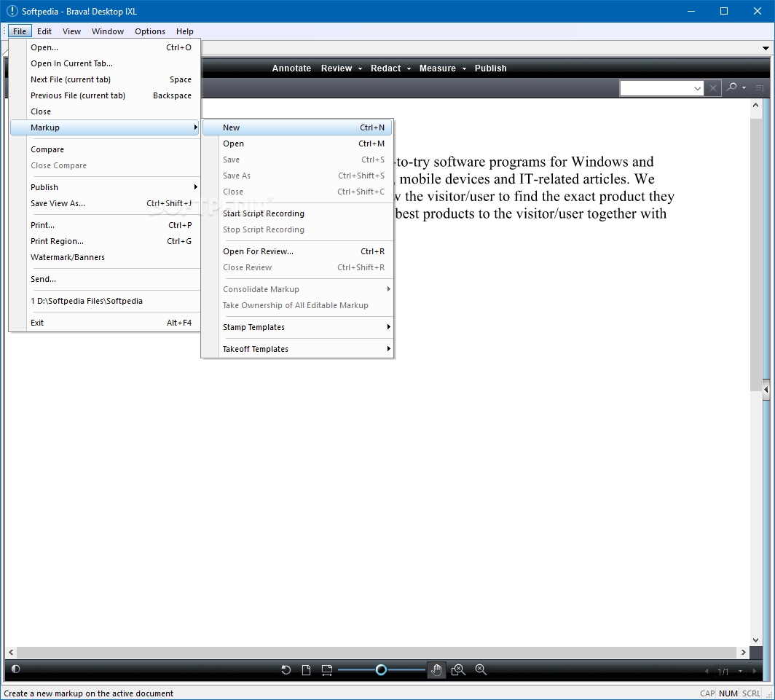Choose Open... from the File menu
Viewport: 775px width, 700px height.
(x=105, y=47)
